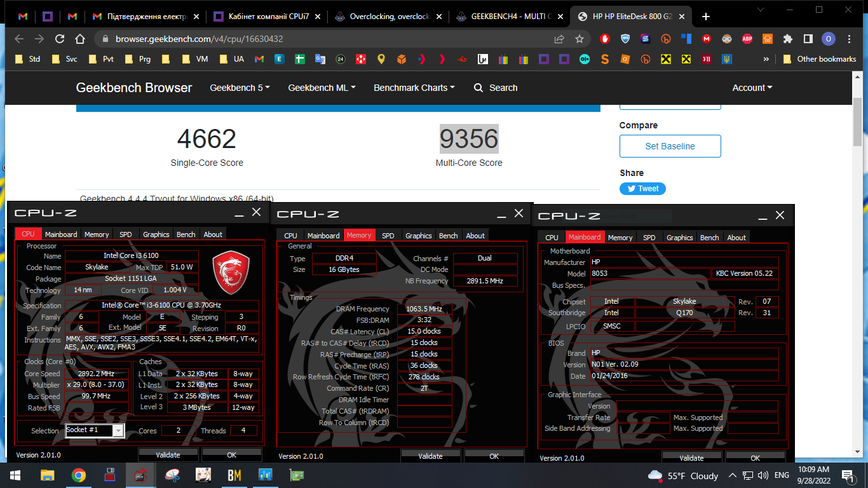Reload the Geekbench page

[x=59, y=39]
